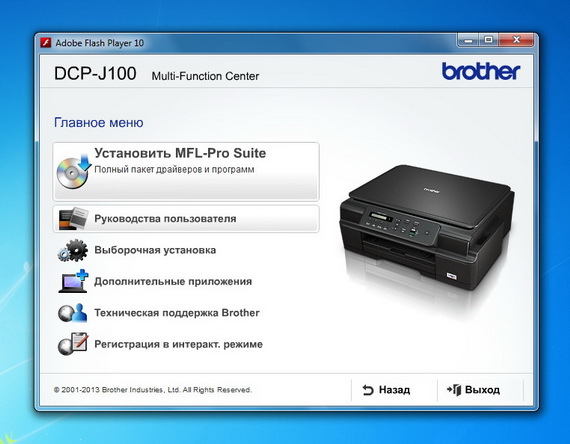Click the Главное меню heading
This screenshot has height=444, width=570.
tap(99, 123)
